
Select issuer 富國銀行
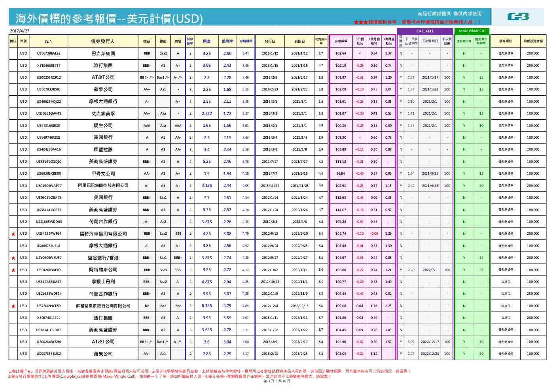coord(103,138)
